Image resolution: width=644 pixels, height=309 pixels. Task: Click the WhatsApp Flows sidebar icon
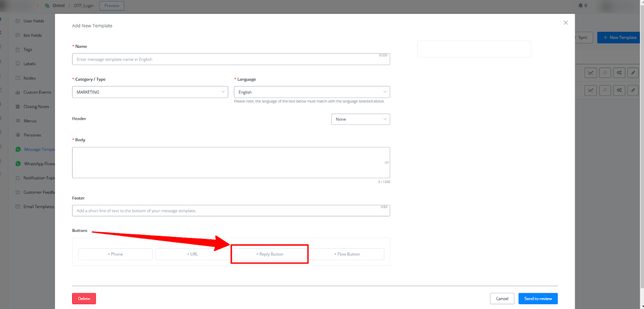pyautogui.click(x=18, y=163)
